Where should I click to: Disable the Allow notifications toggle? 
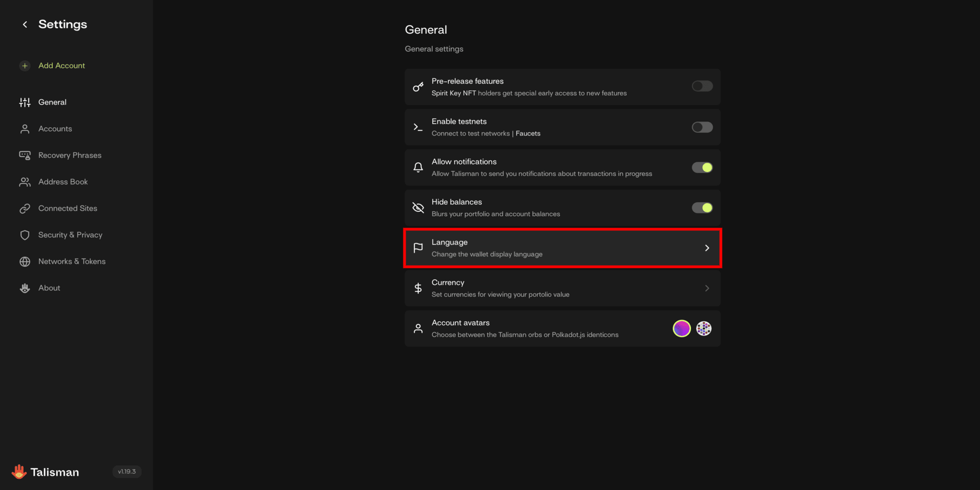pyautogui.click(x=702, y=167)
